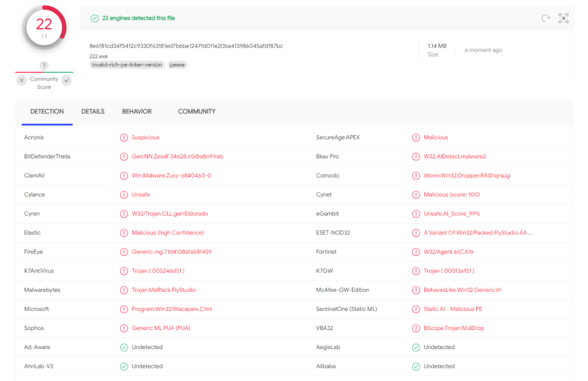Screen dimensions: 588x381
Task: Click the detection score circle showing 22
Action: (x=45, y=28)
